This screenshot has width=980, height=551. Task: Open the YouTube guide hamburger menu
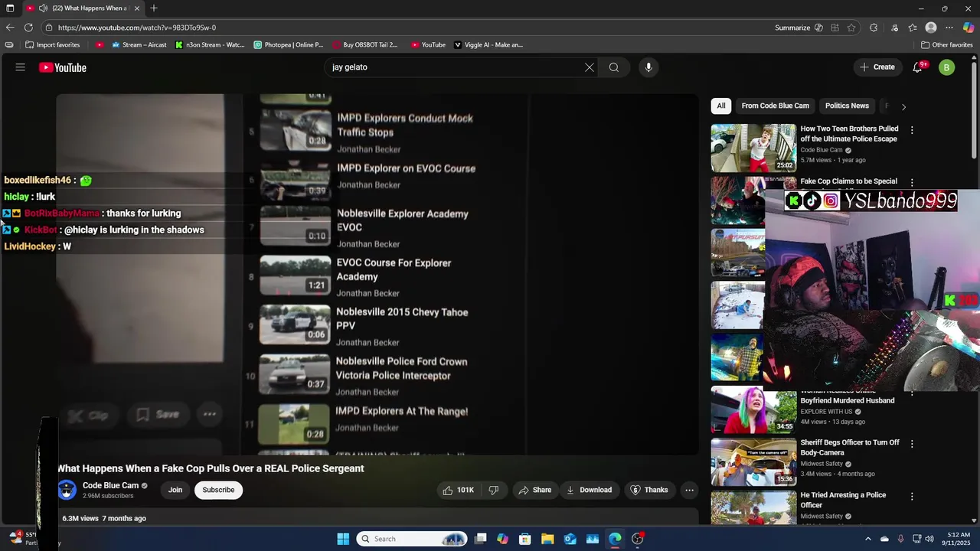coord(21,67)
